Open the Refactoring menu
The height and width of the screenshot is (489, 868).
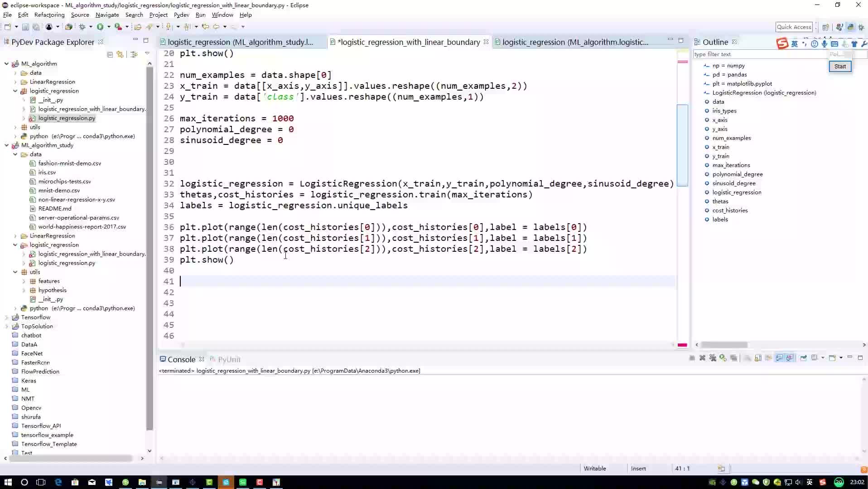pyautogui.click(x=49, y=14)
